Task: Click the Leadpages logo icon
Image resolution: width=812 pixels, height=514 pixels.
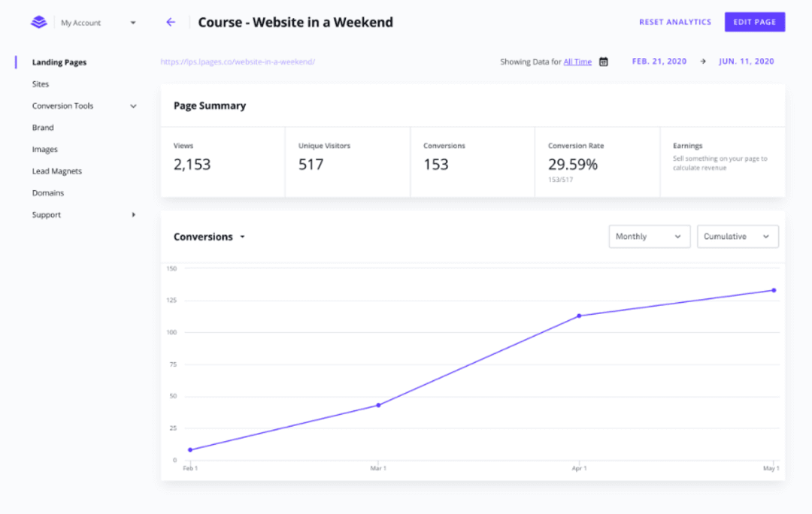Action: 38,22
